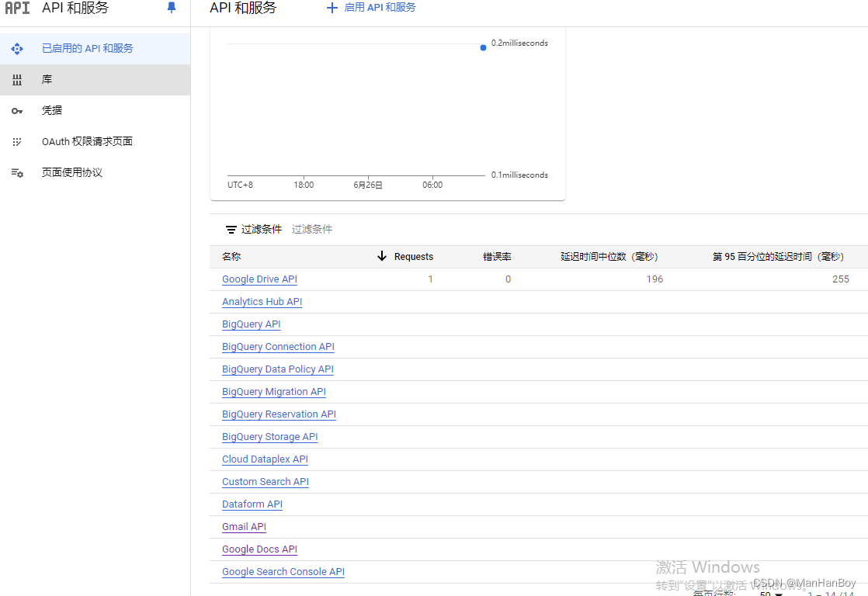
Task: Open the Gmail API link
Action: click(x=244, y=527)
